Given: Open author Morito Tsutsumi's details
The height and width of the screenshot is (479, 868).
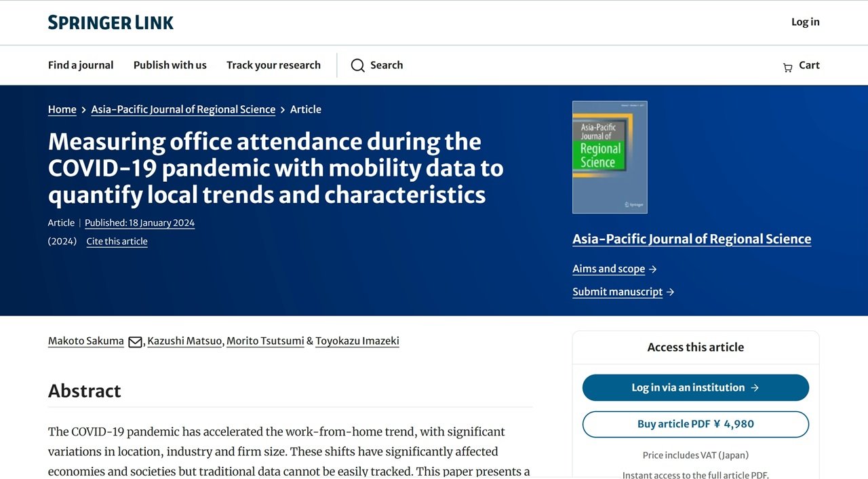Looking at the screenshot, I should [265, 341].
